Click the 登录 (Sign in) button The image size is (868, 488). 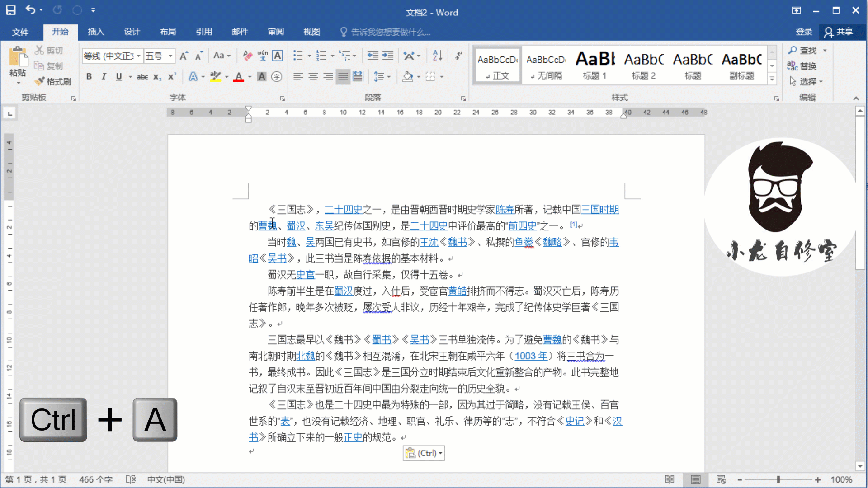(804, 32)
